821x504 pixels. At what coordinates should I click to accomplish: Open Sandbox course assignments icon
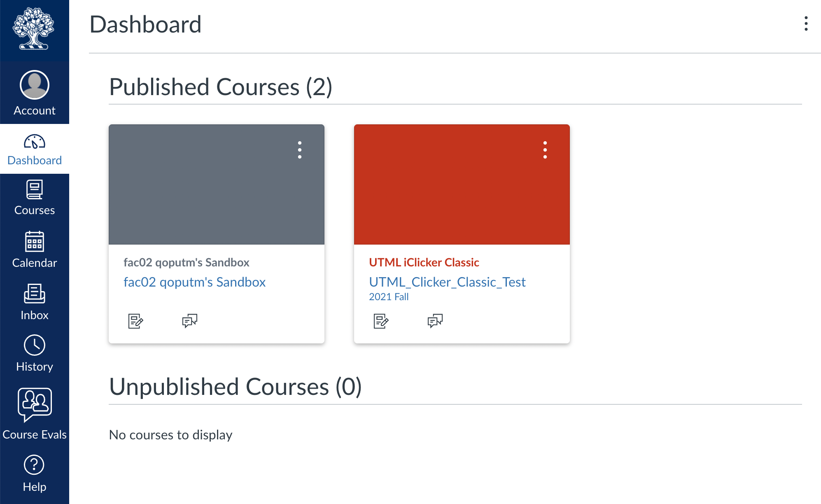135,321
